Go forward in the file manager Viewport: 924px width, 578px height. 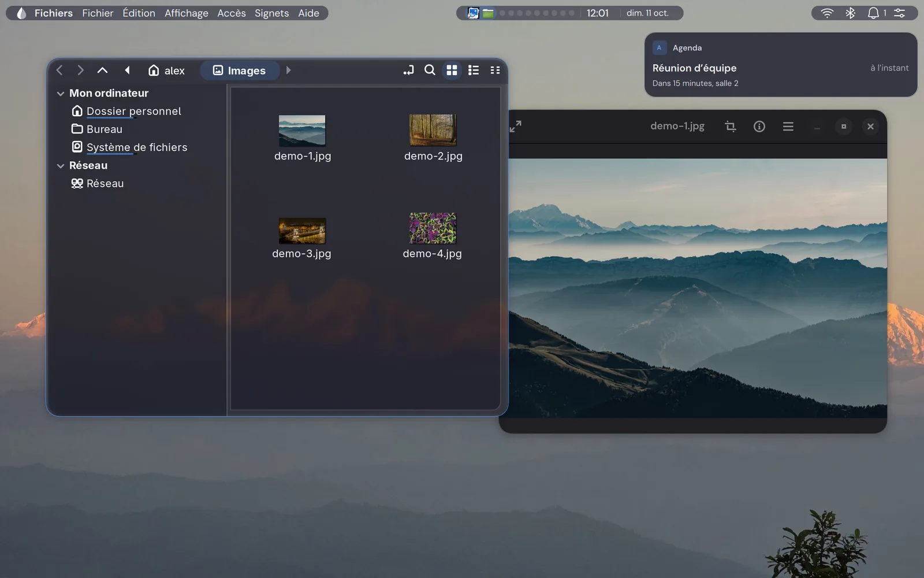pyautogui.click(x=80, y=71)
